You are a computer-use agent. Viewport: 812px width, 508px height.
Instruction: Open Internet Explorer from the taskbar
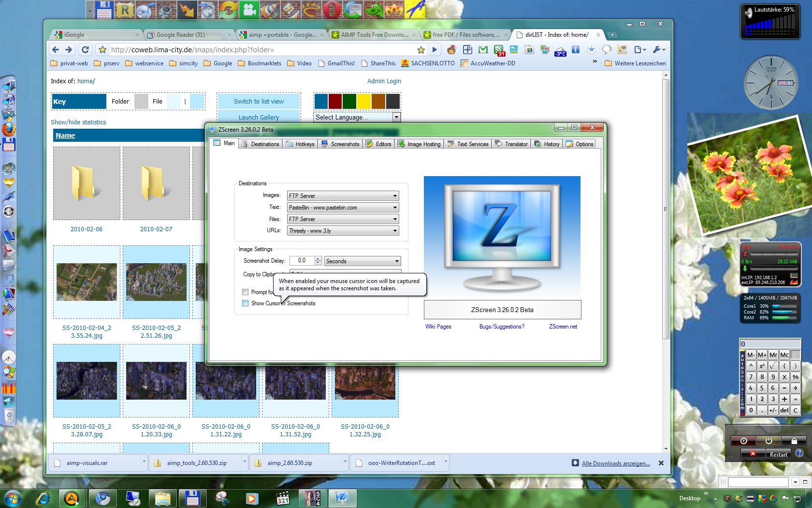tap(43, 498)
